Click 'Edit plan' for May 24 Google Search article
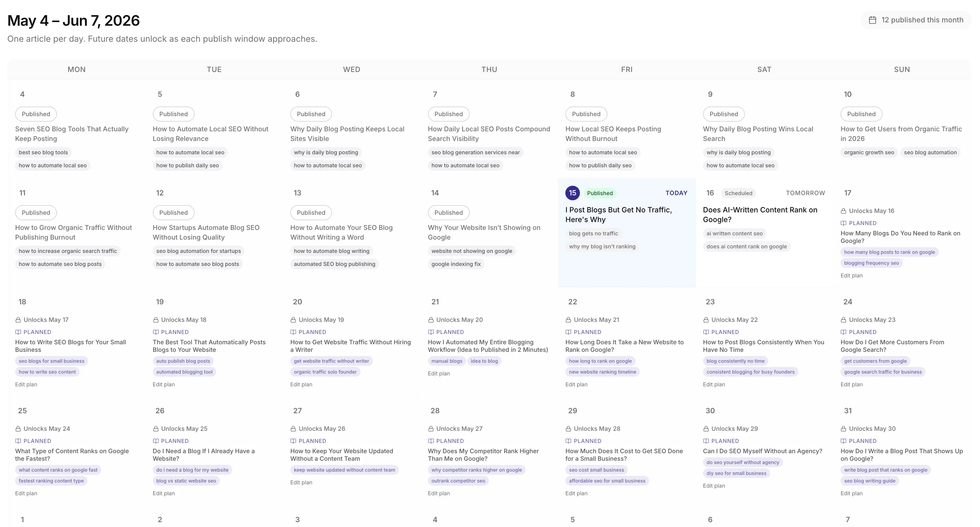Image resolution: width=980 pixels, height=527 pixels. pyautogui.click(x=851, y=385)
